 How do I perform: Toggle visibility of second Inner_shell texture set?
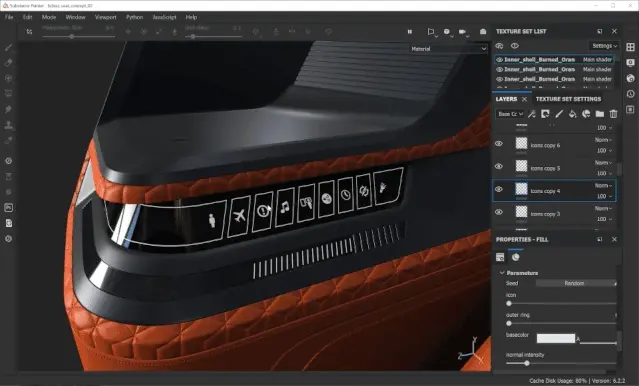(500, 69)
